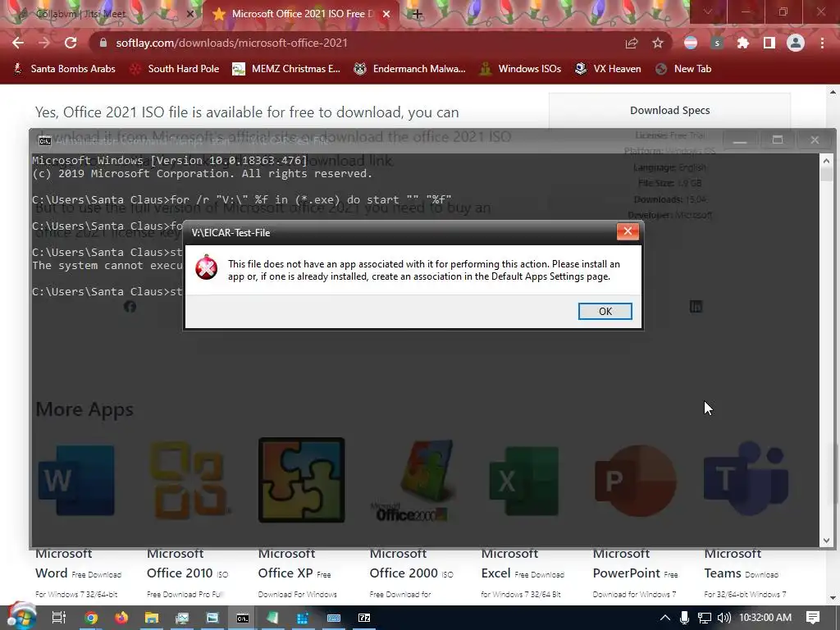Toggle the Chrome side panel icon
The height and width of the screenshot is (630, 840).
point(769,43)
